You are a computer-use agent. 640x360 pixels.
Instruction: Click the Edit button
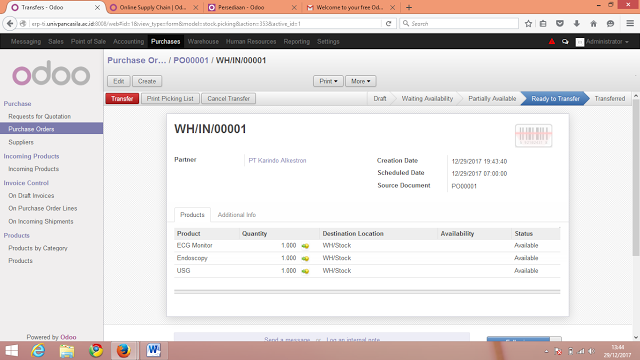tap(119, 81)
